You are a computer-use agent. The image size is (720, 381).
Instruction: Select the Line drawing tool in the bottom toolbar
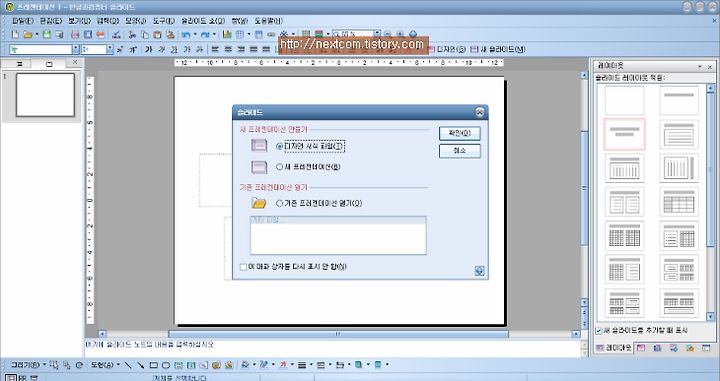point(128,365)
